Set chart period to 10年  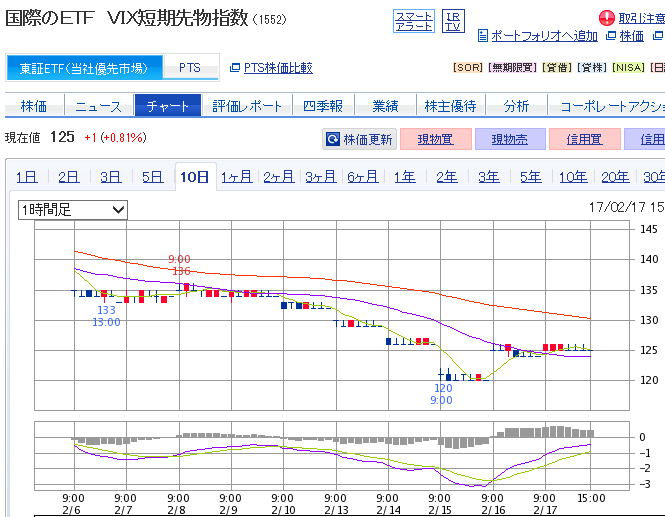coord(573,177)
